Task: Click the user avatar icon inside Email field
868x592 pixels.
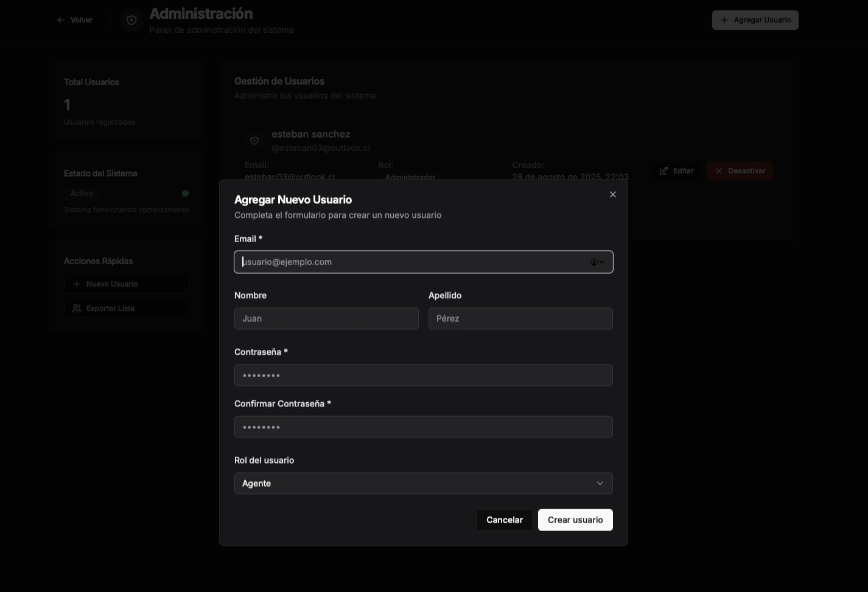Action: (x=592, y=262)
